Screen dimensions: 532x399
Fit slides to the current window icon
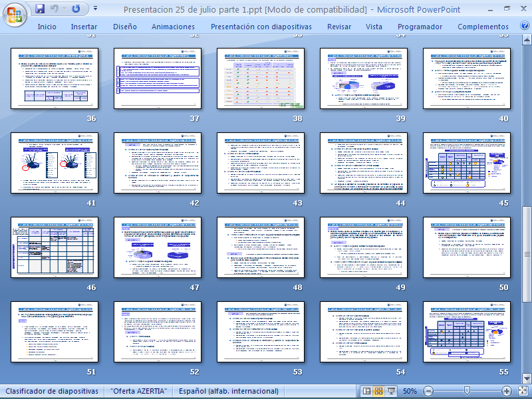click(x=523, y=391)
